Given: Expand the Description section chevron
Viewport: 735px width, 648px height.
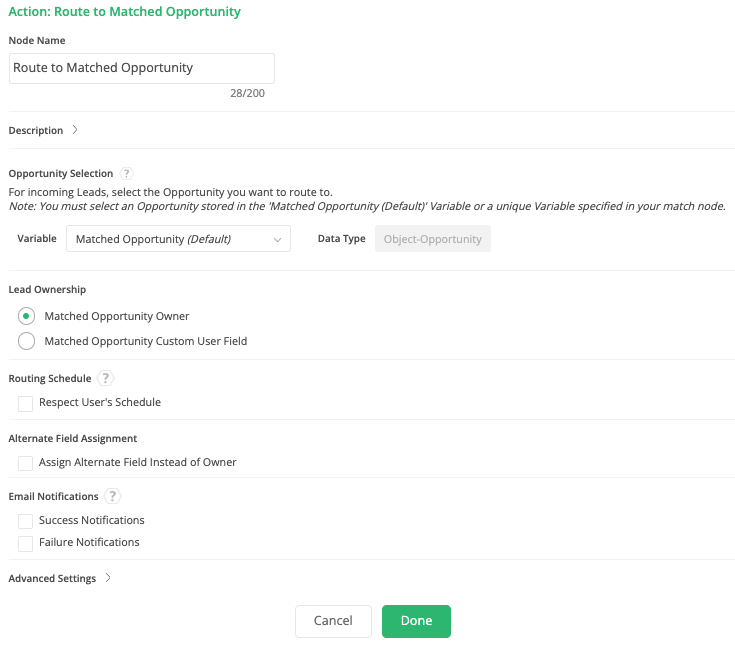Looking at the screenshot, I should (x=75, y=130).
